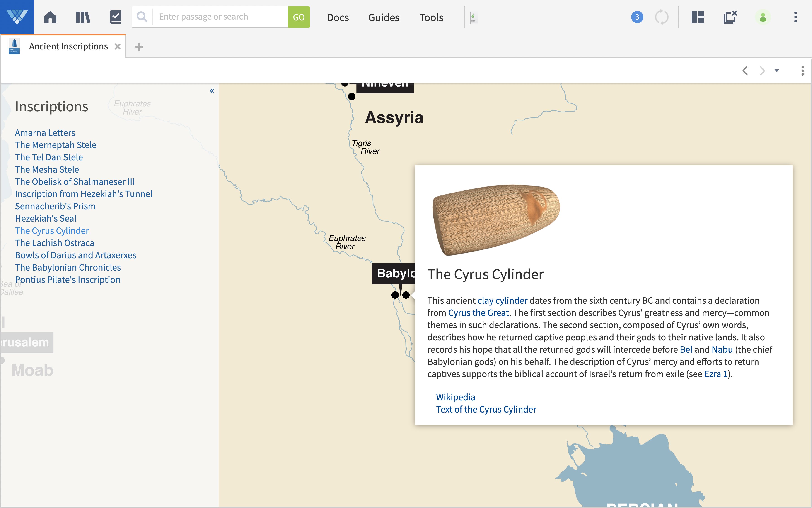Image resolution: width=812 pixels, height=508 pixels.
Task: Open the Layouts panel icon
Action: (698, 17)
